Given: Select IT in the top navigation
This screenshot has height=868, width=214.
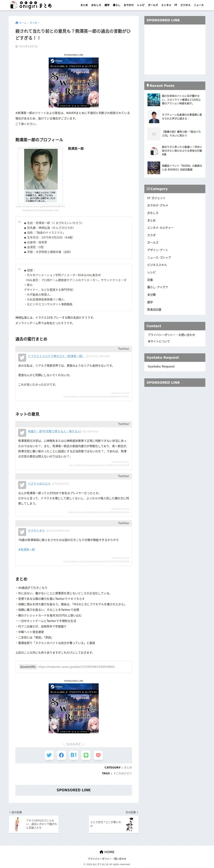Looking at the screenshot, I should coord(175,5).
